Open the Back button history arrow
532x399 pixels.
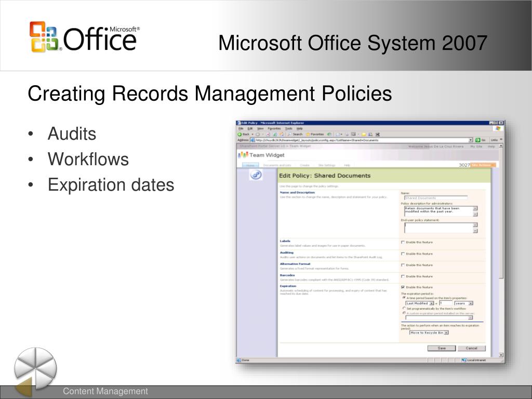point(252,135)
